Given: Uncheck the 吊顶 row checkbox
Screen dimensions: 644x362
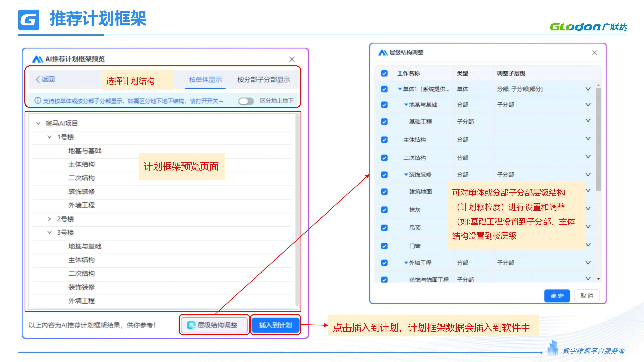Looking at the screenshot, I should point(384,228).
